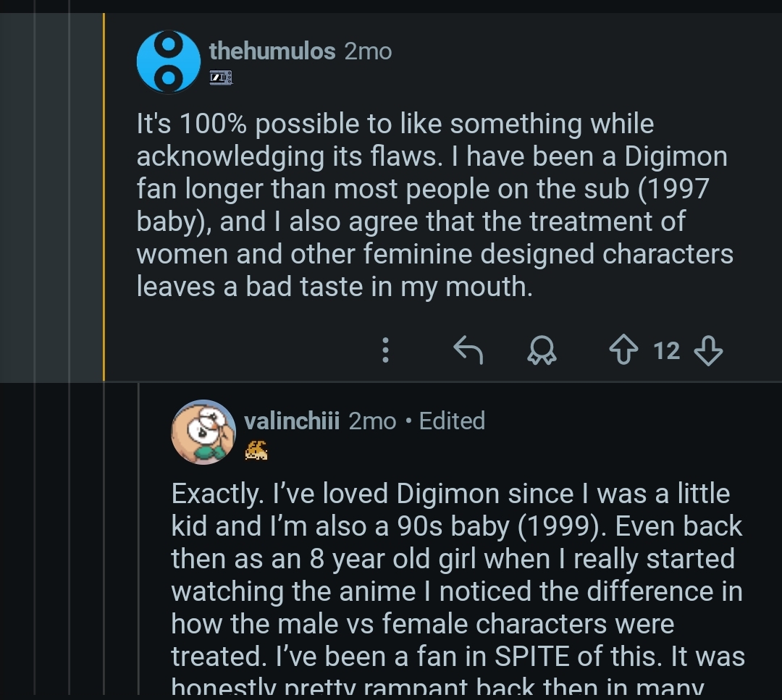Tap the flair icon under thehumulos
782x700 pixels.
(221, 77)
